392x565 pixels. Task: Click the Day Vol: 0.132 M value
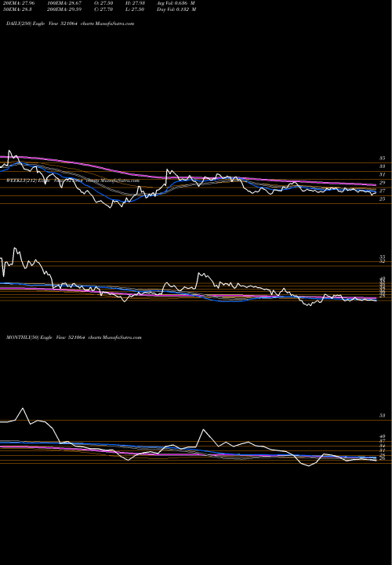click(x=176, y=9)
